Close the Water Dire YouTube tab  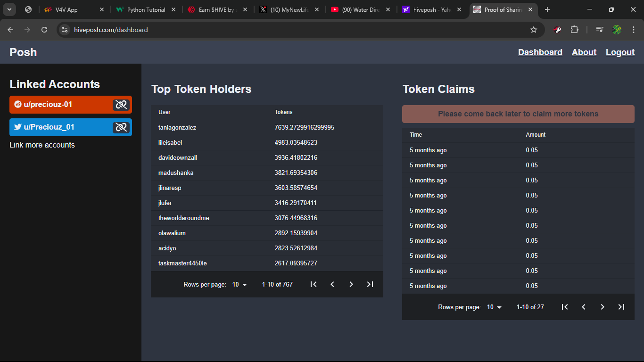click(388, 9)
